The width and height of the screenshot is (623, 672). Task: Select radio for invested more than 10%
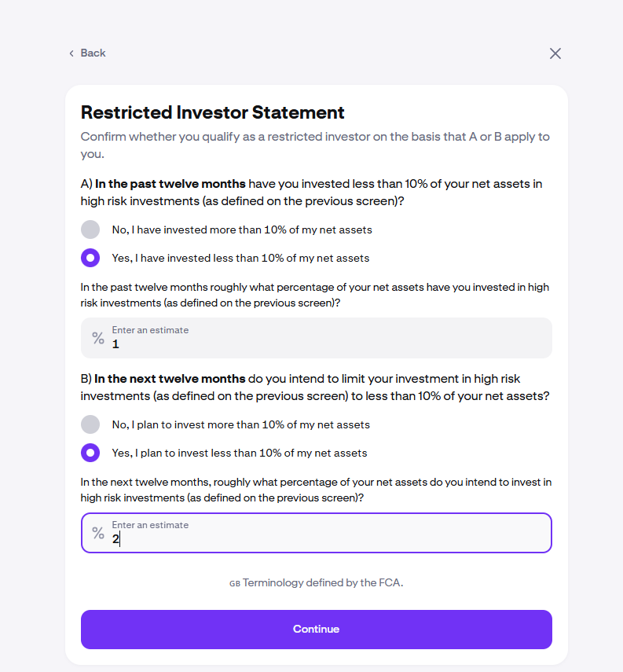(90, 230)
